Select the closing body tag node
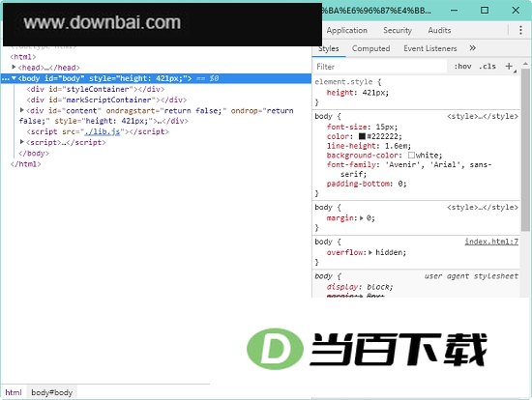 click(x=34, y=154)
